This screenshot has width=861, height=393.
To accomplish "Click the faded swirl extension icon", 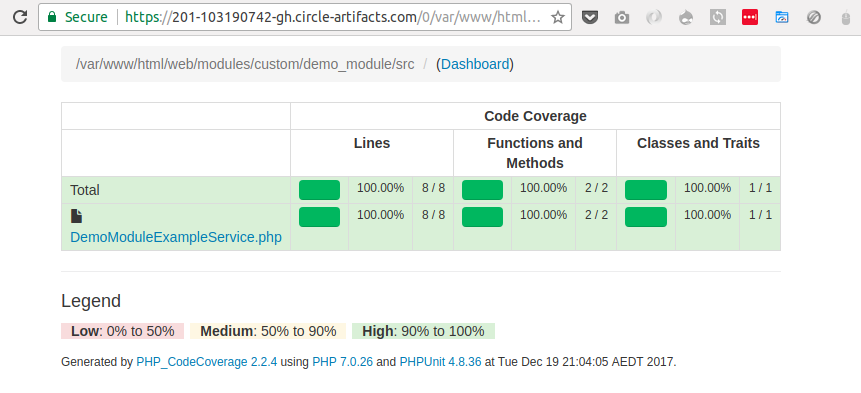I will coord(653,18).
